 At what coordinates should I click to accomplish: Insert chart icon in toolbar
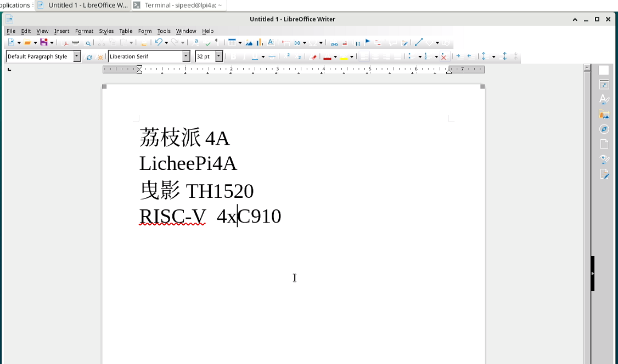click(x=260, y=42)
